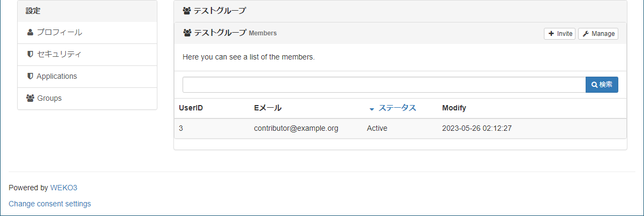Click the people icon next to Groups
This screenshot has width=644, height=216.
(x=31, y=98)
